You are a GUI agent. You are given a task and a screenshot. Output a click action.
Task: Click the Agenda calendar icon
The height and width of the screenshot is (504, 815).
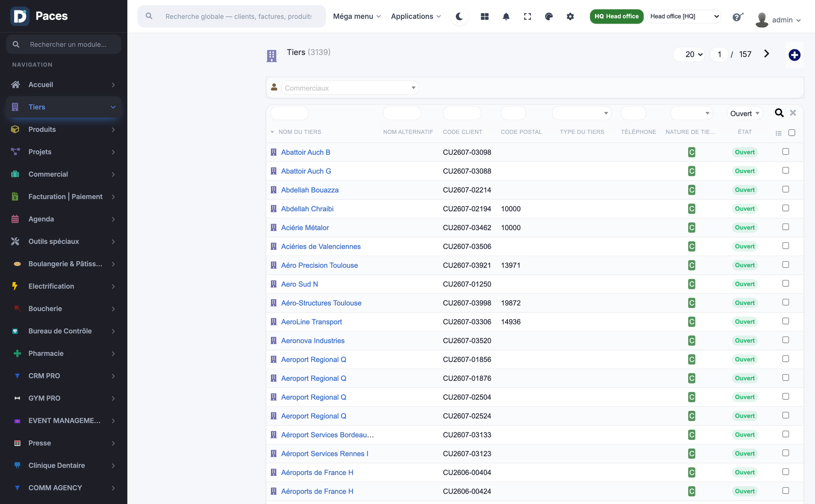[15, 219]
